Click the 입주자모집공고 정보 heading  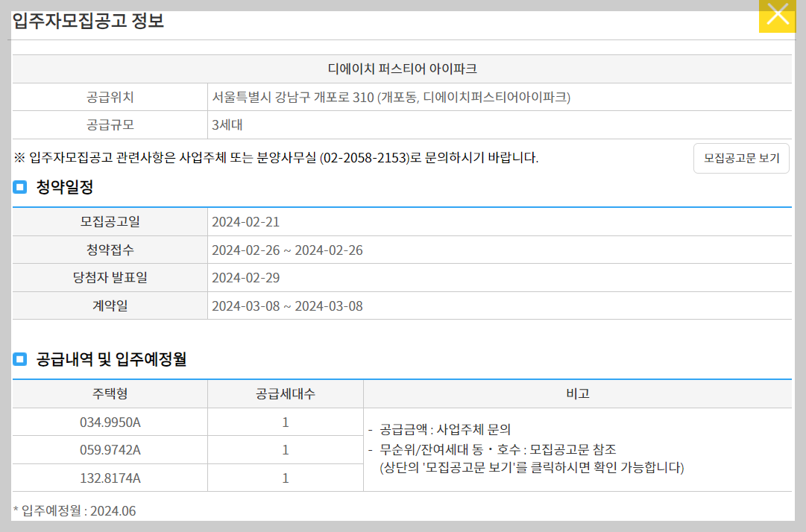88,21
